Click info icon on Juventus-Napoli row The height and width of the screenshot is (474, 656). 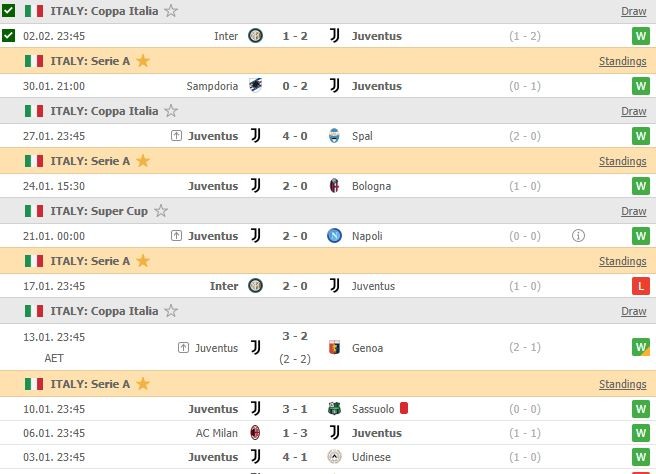click(x=578, y=236)
